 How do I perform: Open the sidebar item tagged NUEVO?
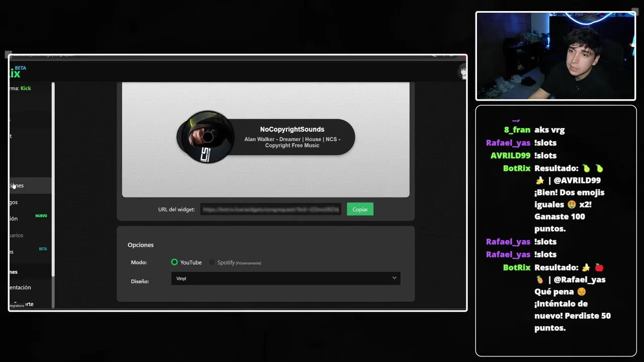[x=30, y=218]
